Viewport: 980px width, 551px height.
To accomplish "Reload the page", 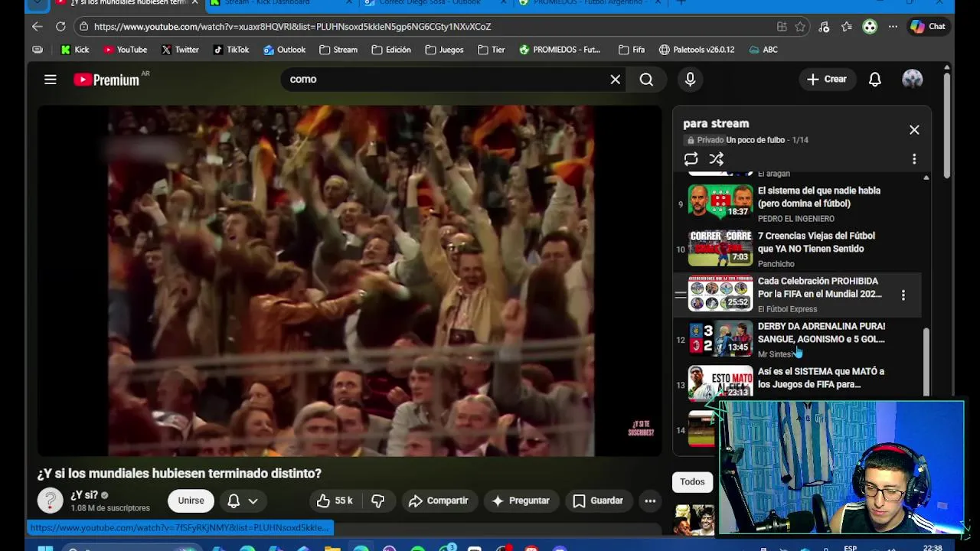I will [x=60, y=26].
